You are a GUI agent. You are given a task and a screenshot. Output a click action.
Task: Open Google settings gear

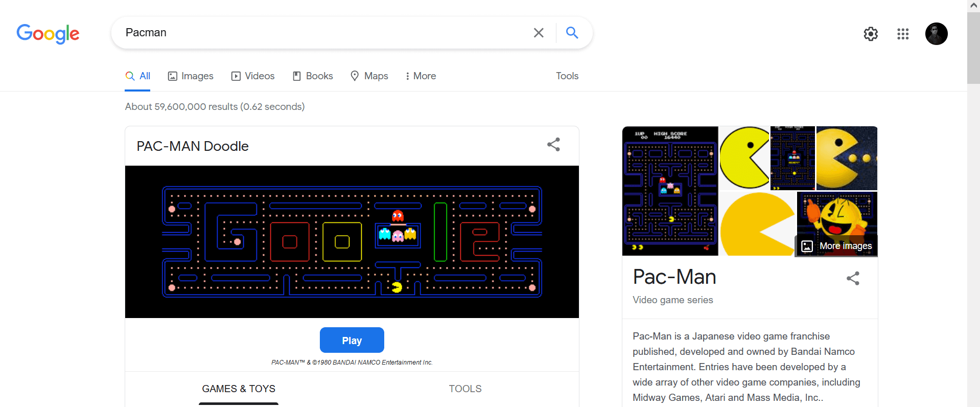pyautogui.click(x=871, y=34)
